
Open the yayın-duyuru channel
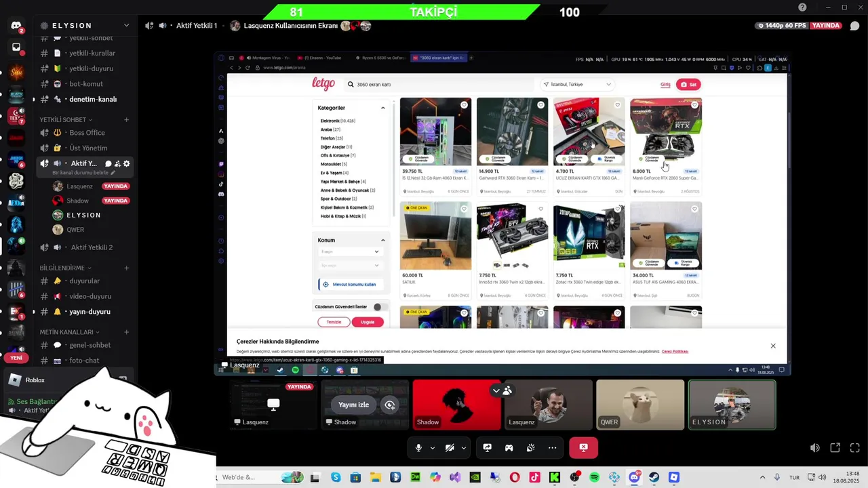click(84, 312)
